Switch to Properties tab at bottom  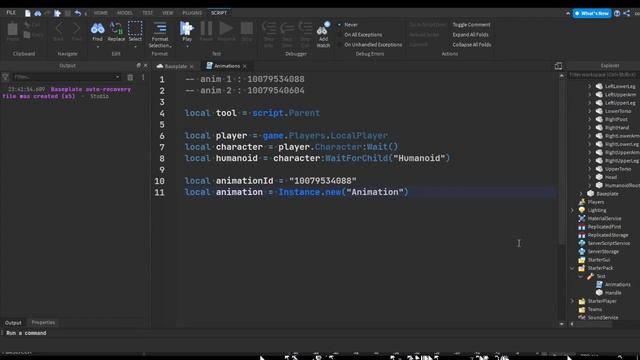click(x=43, y=322)
